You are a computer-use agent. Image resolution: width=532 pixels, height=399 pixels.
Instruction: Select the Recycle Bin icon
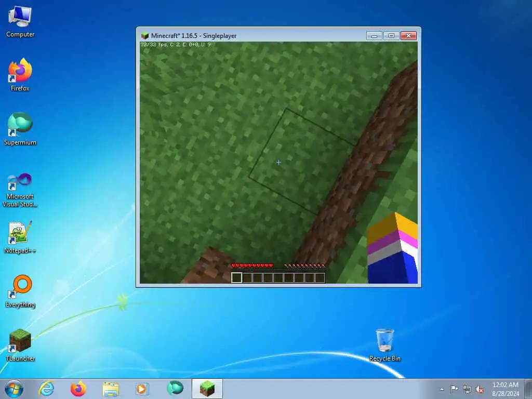pyautogui.click(x=385, y=345)
